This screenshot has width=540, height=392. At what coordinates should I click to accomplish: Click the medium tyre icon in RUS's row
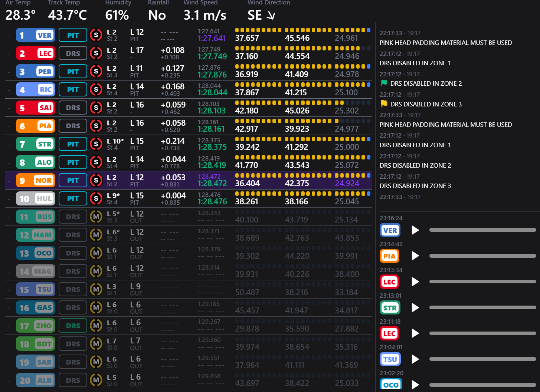[96, 217]
